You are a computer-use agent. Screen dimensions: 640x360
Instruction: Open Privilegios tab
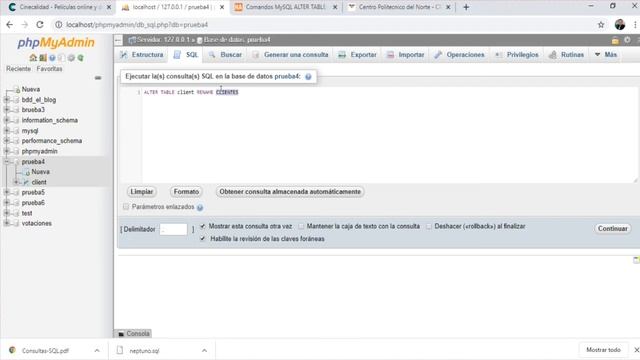pyautogui.click(x=517, y=55)
